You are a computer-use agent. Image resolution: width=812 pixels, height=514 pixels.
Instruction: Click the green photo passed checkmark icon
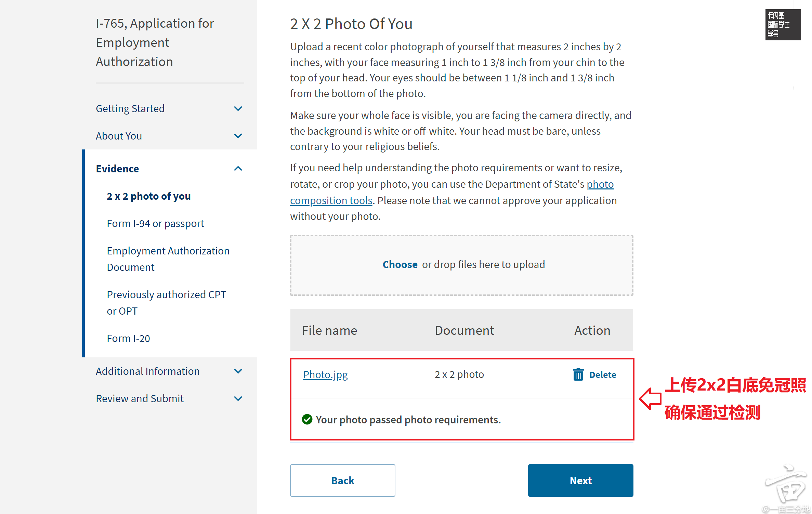[x=307, y=419]
